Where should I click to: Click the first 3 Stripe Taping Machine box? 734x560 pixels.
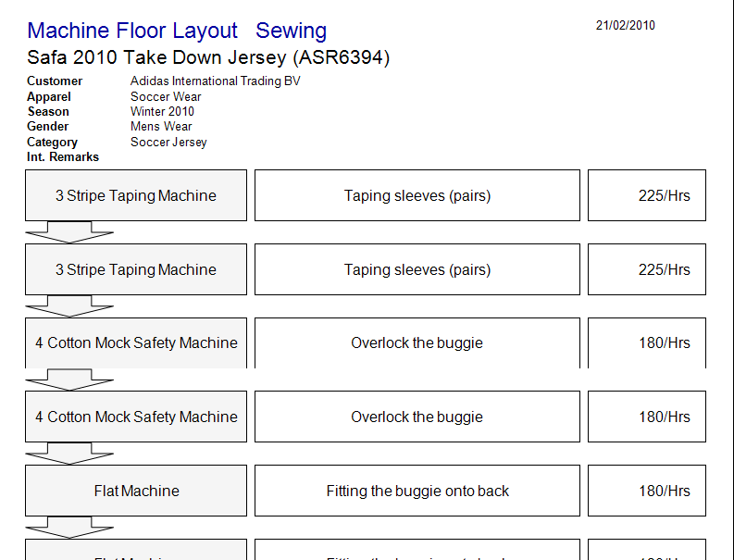click(x=136, y=195)
